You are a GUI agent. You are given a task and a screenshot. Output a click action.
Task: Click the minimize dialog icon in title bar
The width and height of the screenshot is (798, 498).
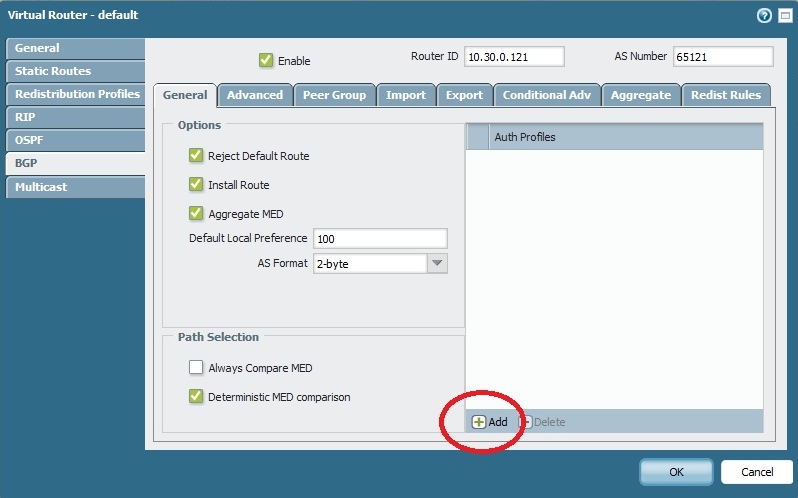pyautogui.click(x=785, y=16)
